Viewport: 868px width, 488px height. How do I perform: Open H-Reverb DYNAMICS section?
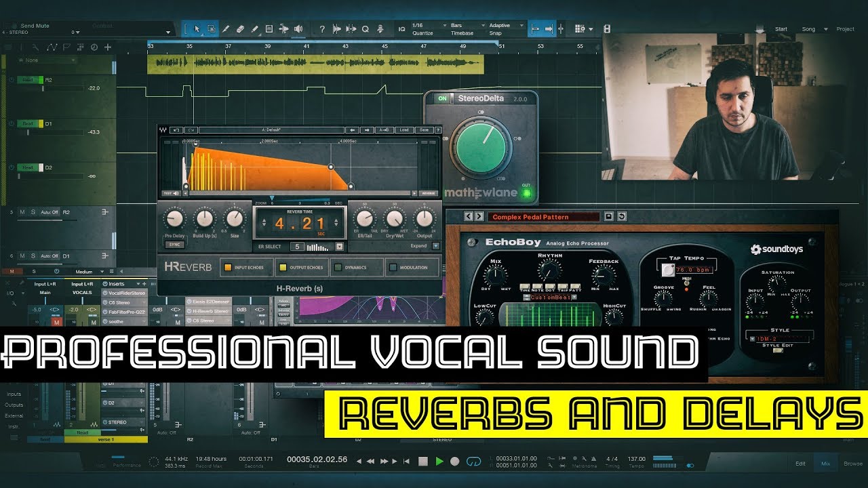357,267
